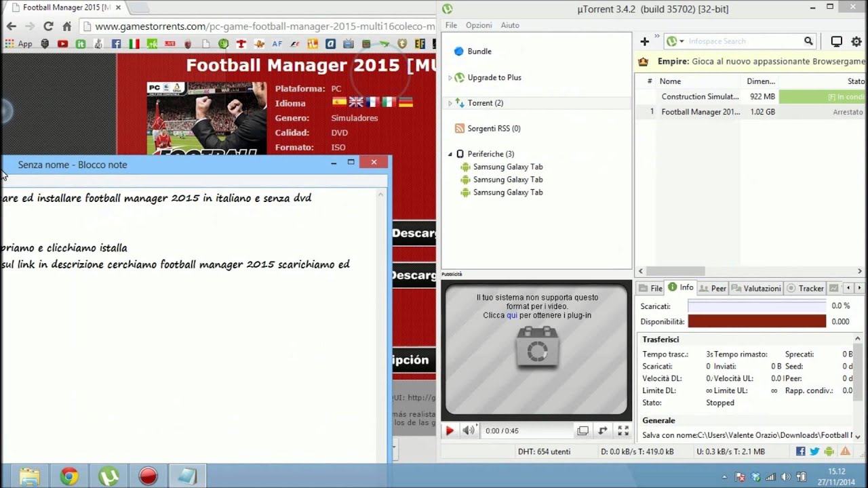Click the Twitter icon in uTorrent status bar
Screen dimensions: 868x488
coord(815,451)
